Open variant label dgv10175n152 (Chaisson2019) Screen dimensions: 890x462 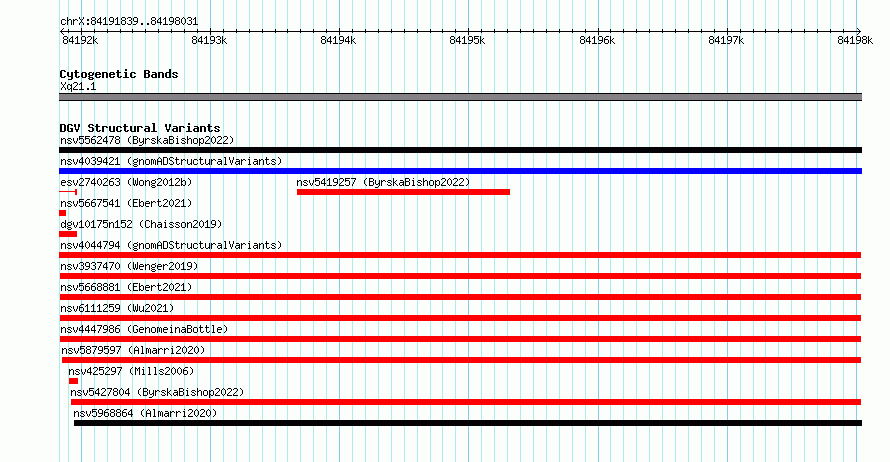coord(141,224)
